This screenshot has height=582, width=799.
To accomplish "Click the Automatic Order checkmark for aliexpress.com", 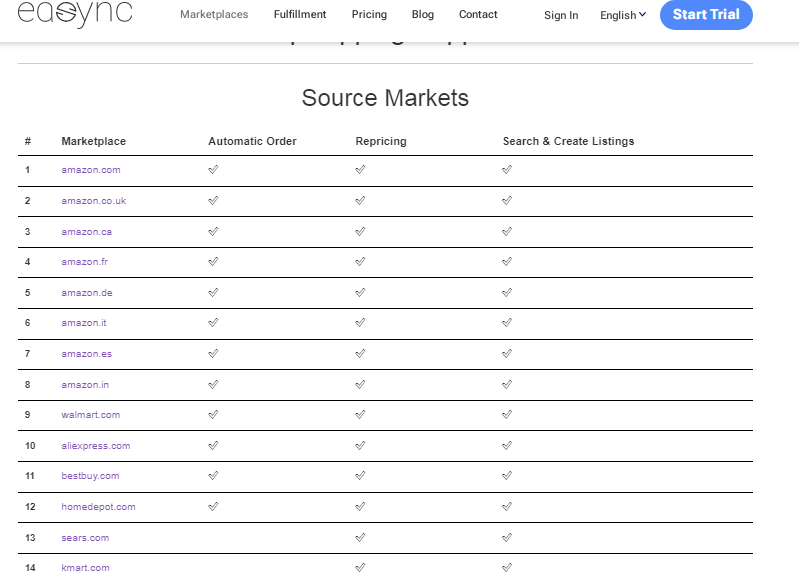I will (x=214, y=445).
